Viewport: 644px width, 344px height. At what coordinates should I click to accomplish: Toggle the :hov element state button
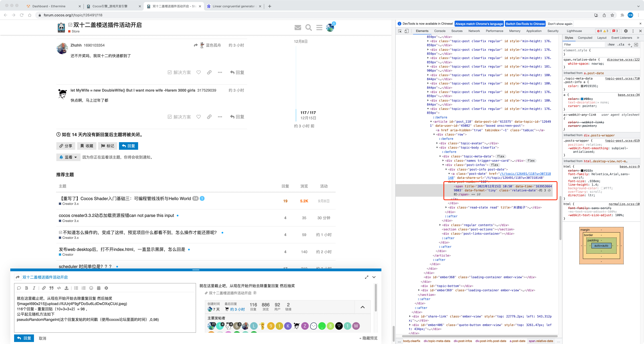[611, 45]
